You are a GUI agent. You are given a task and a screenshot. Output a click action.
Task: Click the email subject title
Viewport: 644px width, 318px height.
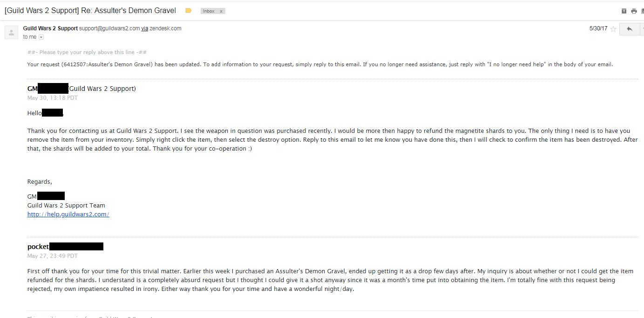tap(90, 11)
